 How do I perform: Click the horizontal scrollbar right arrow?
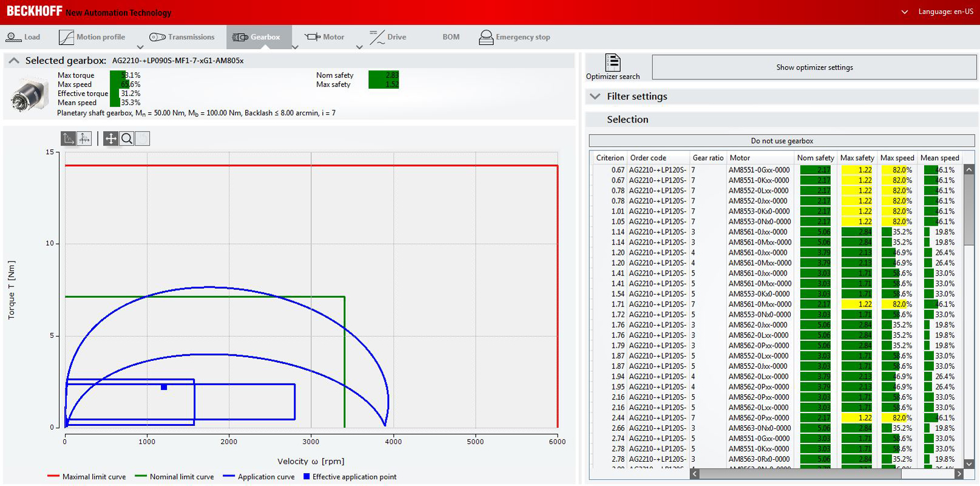pyautogui.click(x=959, y=474)
